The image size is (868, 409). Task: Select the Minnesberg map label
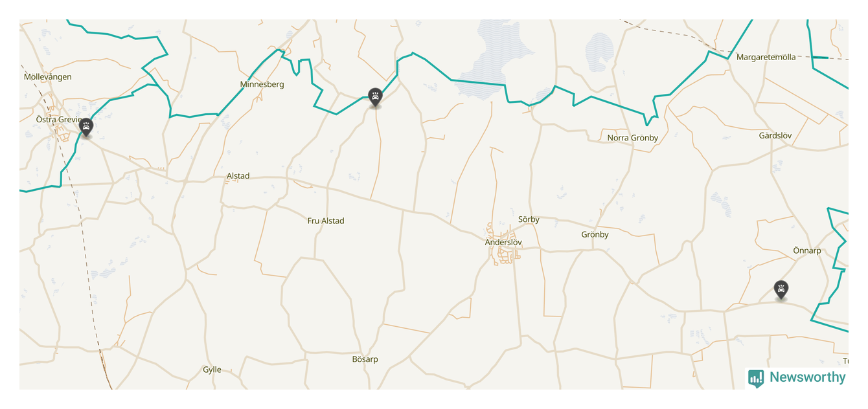tap(262, 84)
